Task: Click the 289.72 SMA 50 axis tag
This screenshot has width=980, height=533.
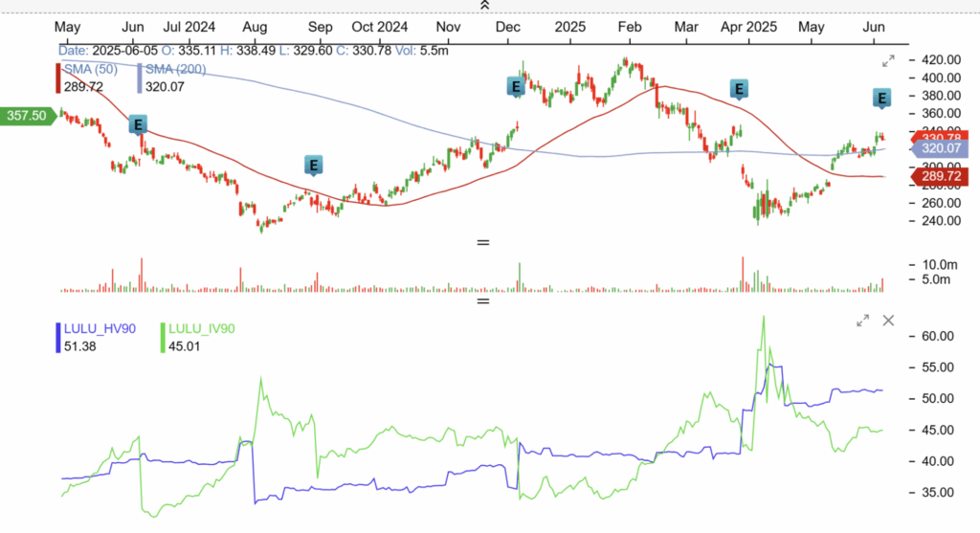Action: [x=940, y=176]
